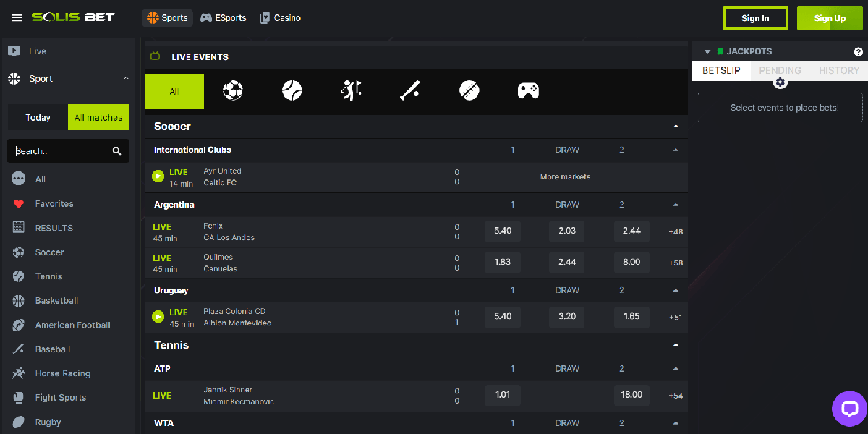Viewport: 868px width, 434px height.
Task: Switch to the History betslip tab
Action: click(x=839, y=70)
